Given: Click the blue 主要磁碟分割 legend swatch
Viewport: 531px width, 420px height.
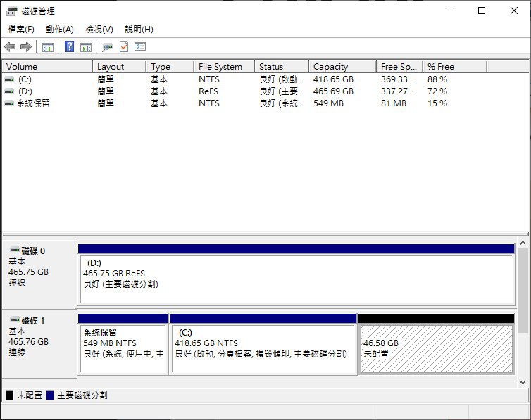Looking at the screenshot, I should point(50,395).
